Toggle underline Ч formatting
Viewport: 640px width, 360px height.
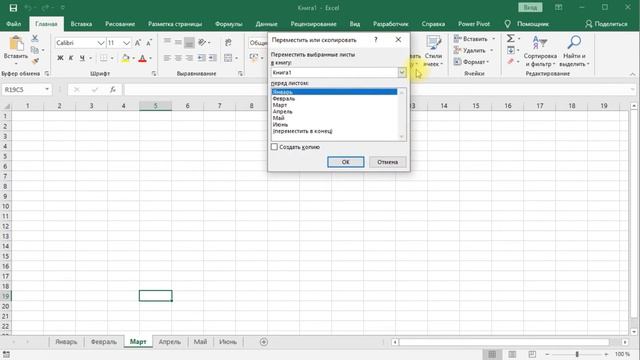pyautogui.click(x=82, y=58)
